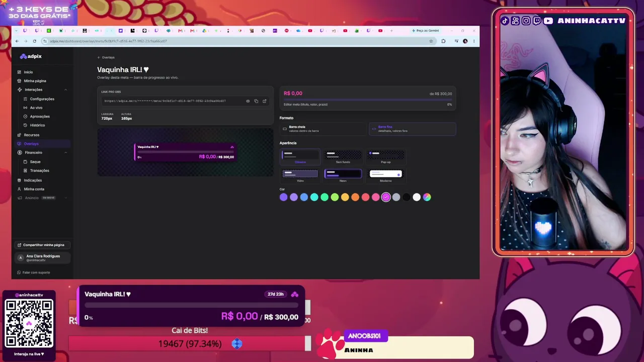
Task: Go back to Overlays via the breadcrumb arrow
Action: click(99, 57)
